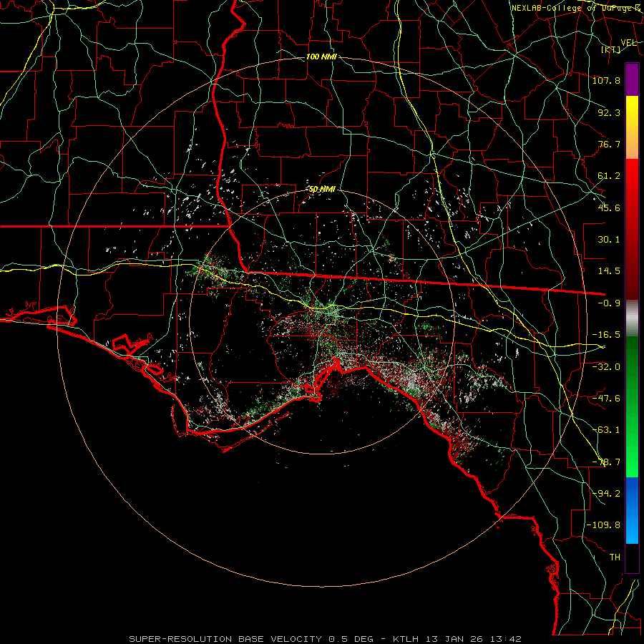644x644 pixels.
Task: Click the VEL legend heading
Action: point(628,43)
